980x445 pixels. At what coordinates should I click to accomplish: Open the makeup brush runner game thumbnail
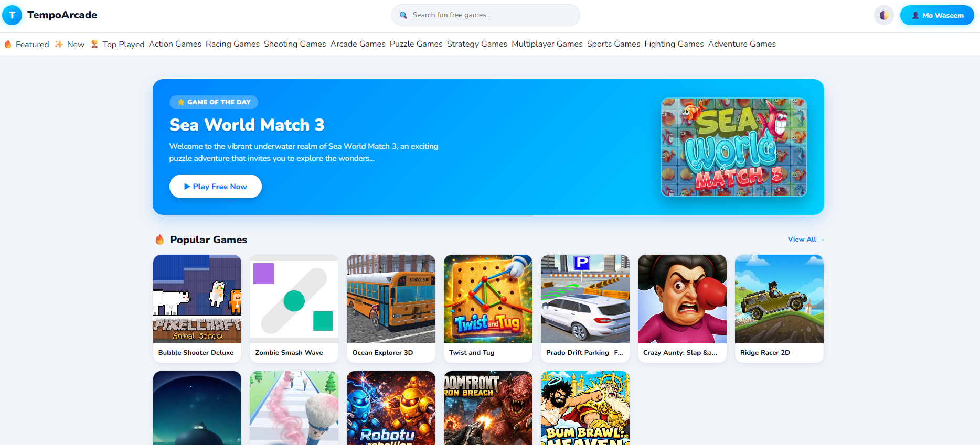tap(294, 408)
